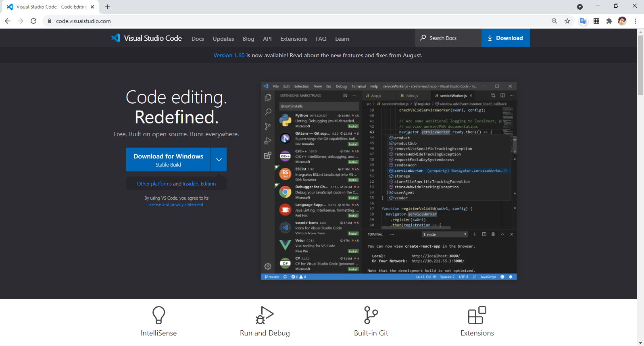The image size is (644, 346).
Task: Click the Run and Debug icon
Action: point(265,315)
